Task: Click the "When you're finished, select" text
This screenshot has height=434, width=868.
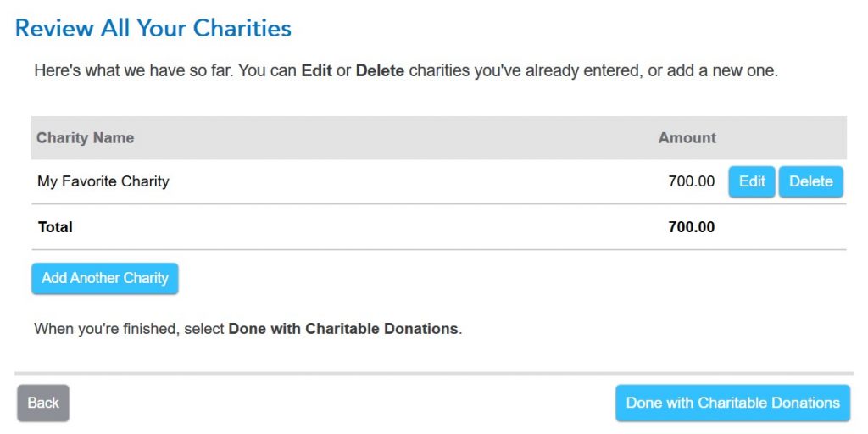Action: [130, 329]
